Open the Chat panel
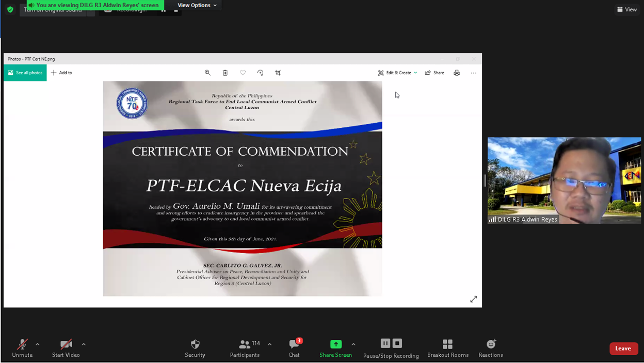The image size is (644, 363). (294, 348)
